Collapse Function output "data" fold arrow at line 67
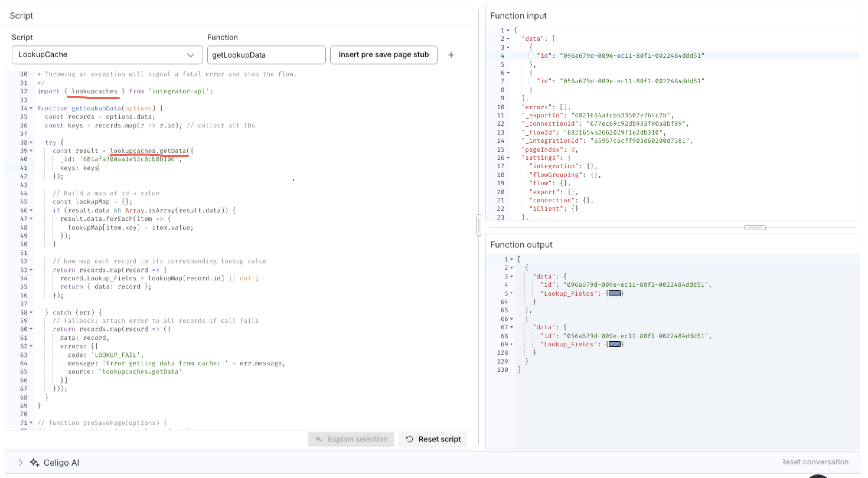The width and height of the screenshot is (868, 478). point(511,328)
